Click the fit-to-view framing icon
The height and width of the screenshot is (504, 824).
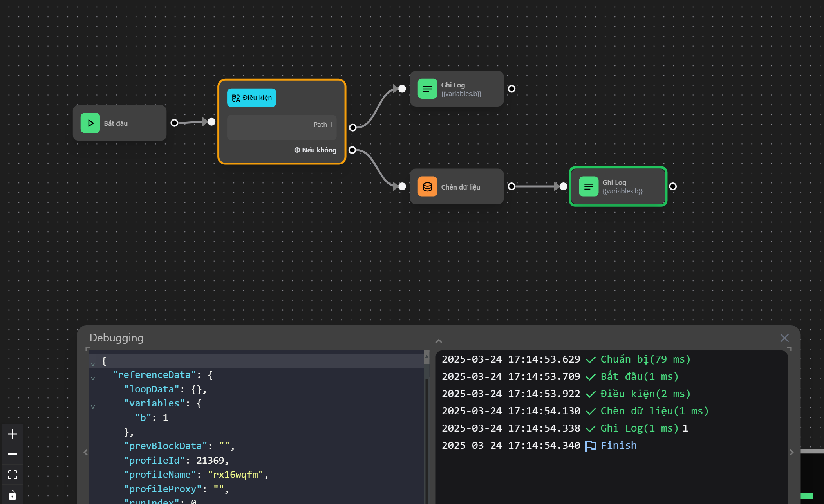point(13,474)
